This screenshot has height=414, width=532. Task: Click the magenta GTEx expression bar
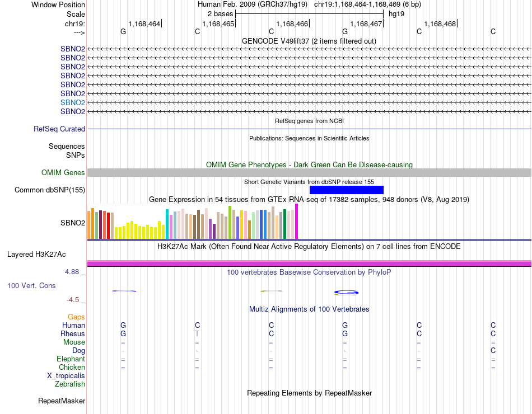(x=297, y=222)
